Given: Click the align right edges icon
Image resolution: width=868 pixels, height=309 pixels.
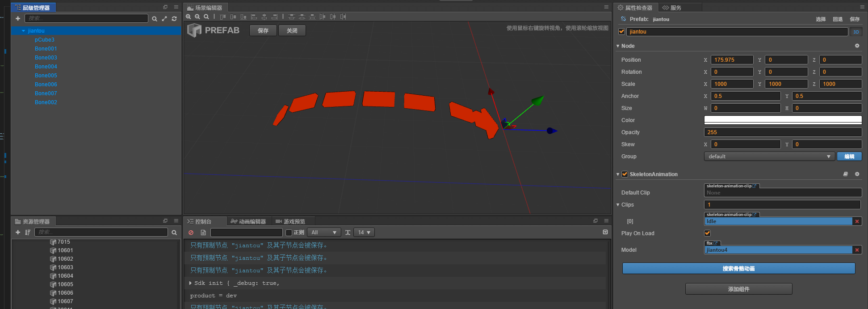Looking at the screenshot, I should click(274, 17).
